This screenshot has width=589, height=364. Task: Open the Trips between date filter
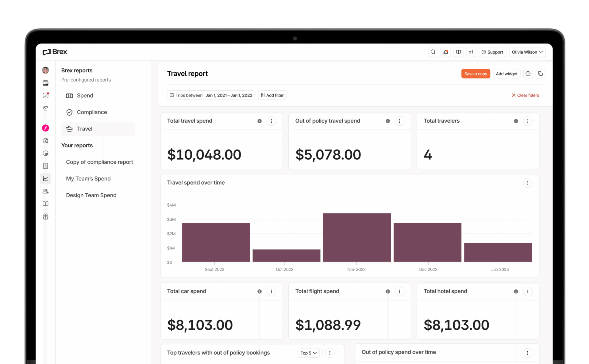click(x=211, y=95)
